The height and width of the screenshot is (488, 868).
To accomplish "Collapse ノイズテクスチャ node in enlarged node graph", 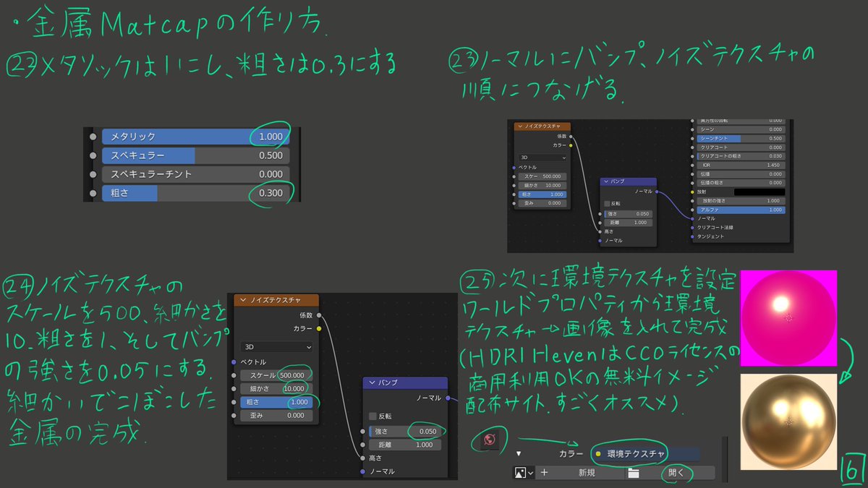I will pos(243,300).
